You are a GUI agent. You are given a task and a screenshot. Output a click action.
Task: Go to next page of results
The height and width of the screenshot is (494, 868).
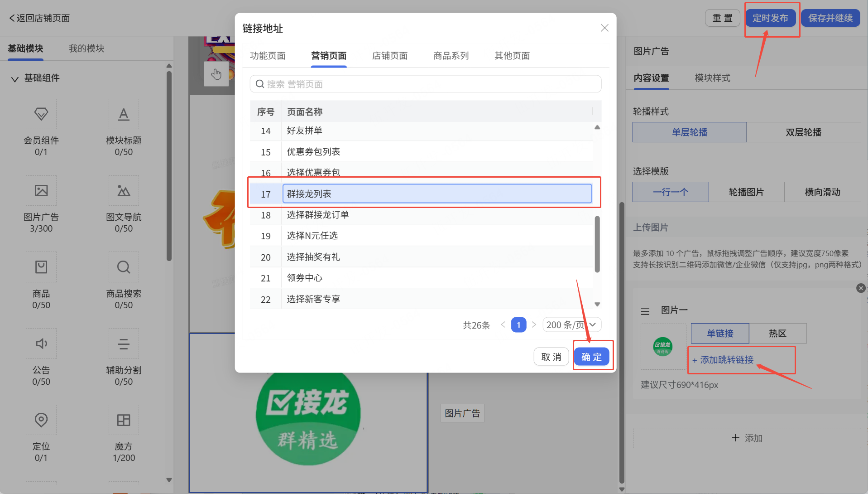[534, 324]
